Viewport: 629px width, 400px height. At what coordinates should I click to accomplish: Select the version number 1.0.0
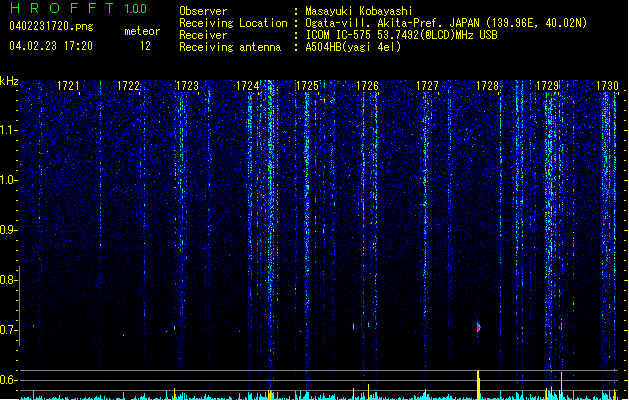click(x=136, y=9)
